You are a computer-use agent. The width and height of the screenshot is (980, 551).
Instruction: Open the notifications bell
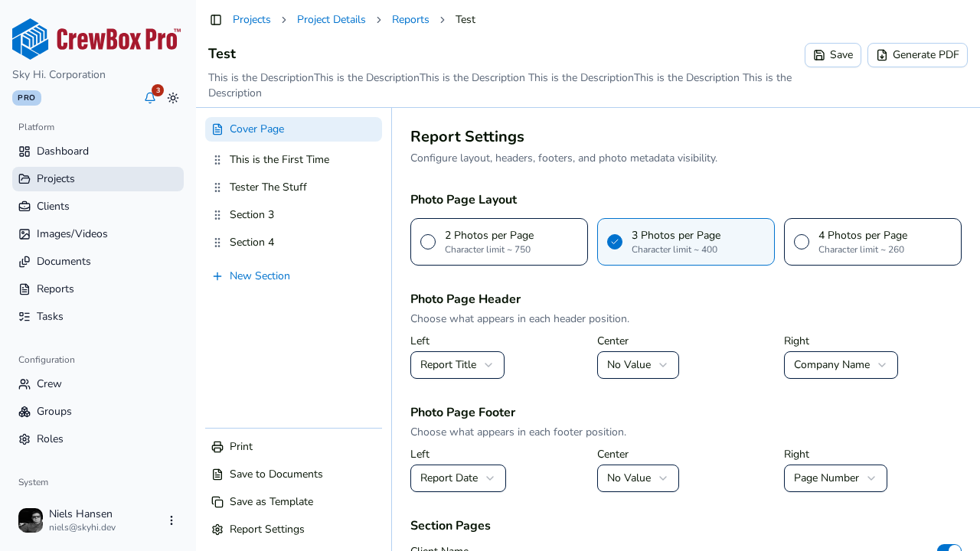tap(150, 98)
